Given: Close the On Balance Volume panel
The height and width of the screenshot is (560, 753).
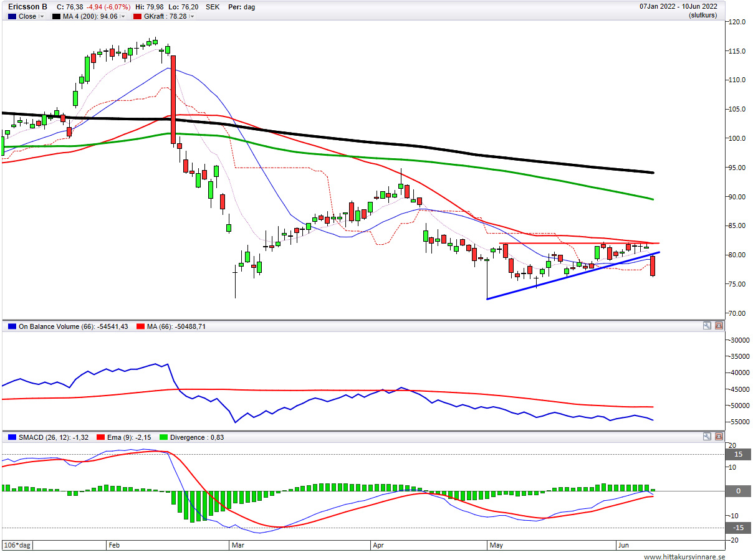Looking at the screenshot, I should [x=719, y=326].
